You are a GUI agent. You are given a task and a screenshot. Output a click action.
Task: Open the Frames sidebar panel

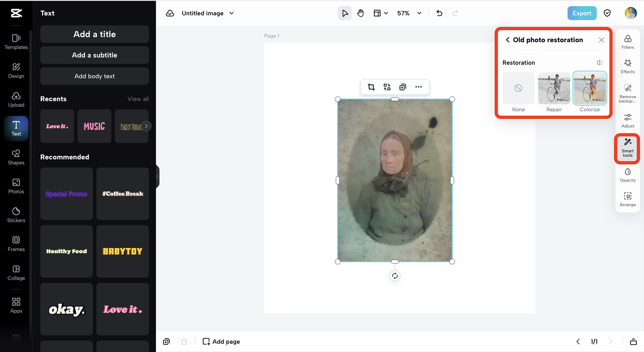click(16, 243)
